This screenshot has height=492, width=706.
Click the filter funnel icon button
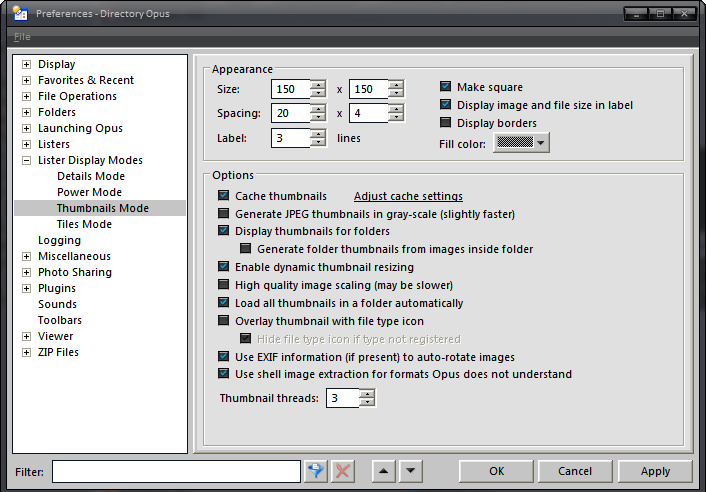point(316,471)
